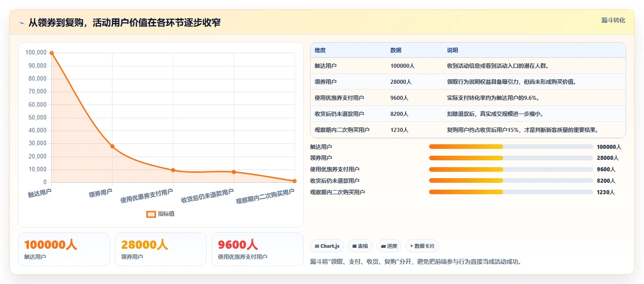
Task: Click the 10,000 y-axis label
Action: tap(38, 169)
